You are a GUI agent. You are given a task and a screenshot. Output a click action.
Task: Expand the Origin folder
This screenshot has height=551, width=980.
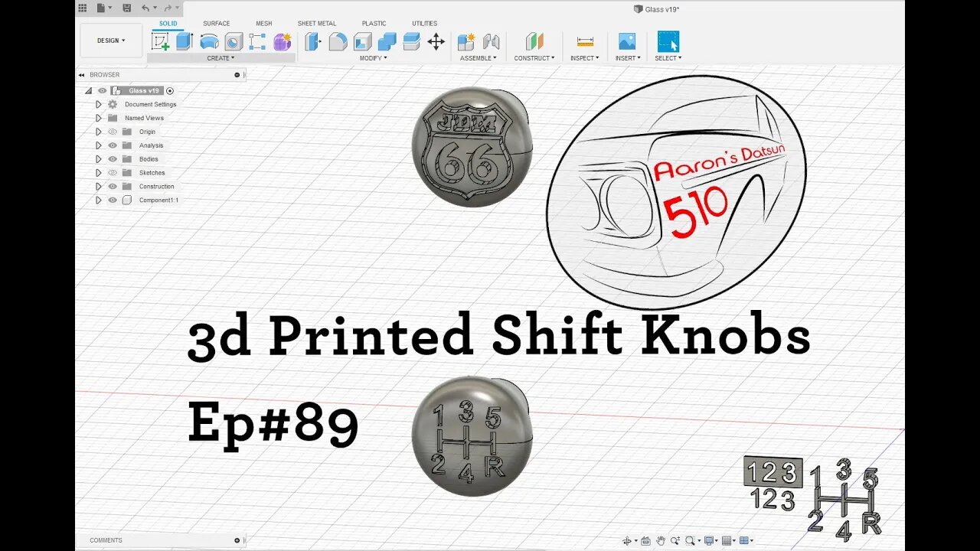coord(98,132)
